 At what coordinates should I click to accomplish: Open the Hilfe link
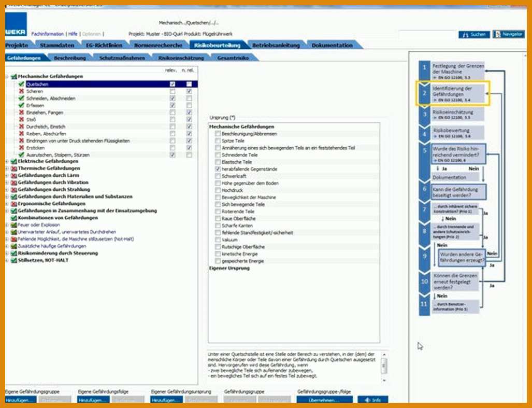[x=73, y=34]
